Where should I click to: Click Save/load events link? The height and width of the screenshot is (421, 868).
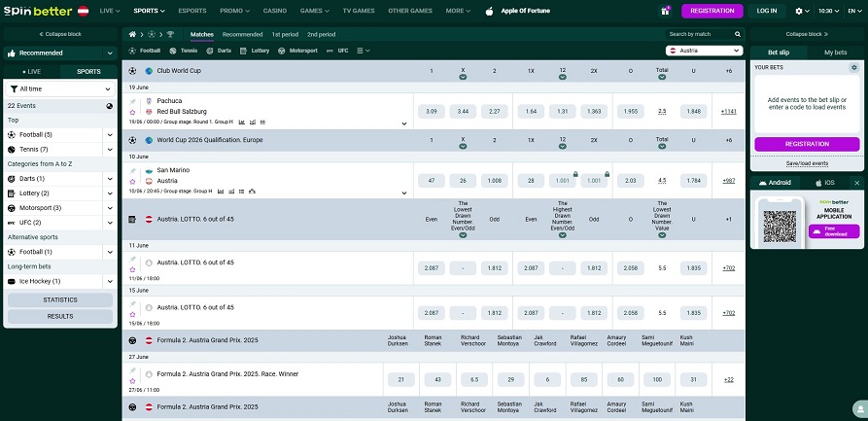(807, 163)
